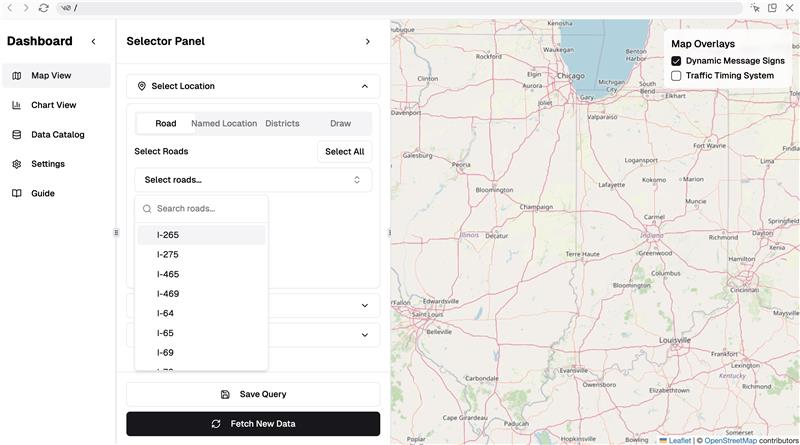Collapse the Select Location section
This screenshot has height=445, width=800.
point(253,86)
